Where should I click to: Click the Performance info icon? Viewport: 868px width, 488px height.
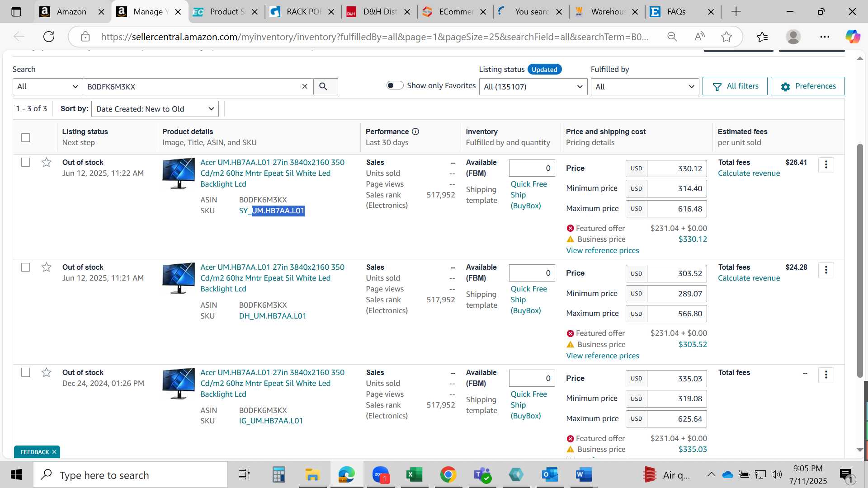tap(415, 131)
